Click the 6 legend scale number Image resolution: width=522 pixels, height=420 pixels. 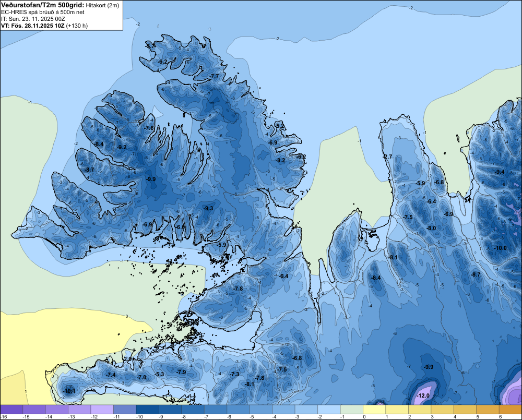tap(501, 417)
